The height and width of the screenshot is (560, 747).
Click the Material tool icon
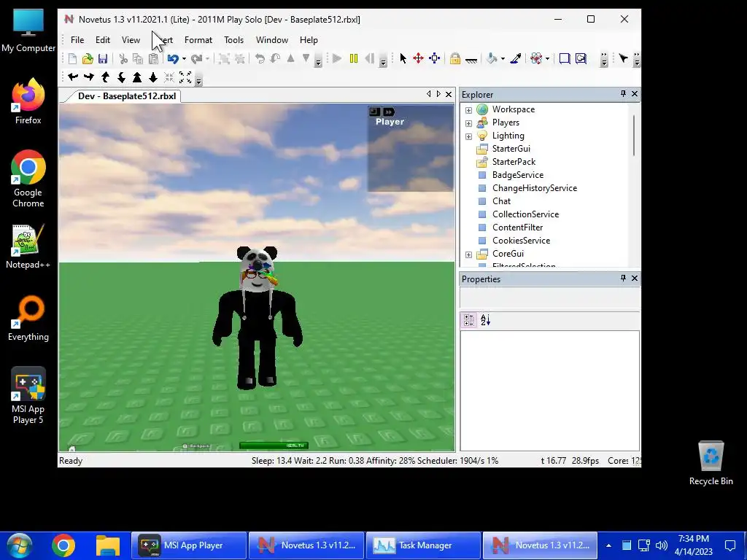(x=536, y=58)
